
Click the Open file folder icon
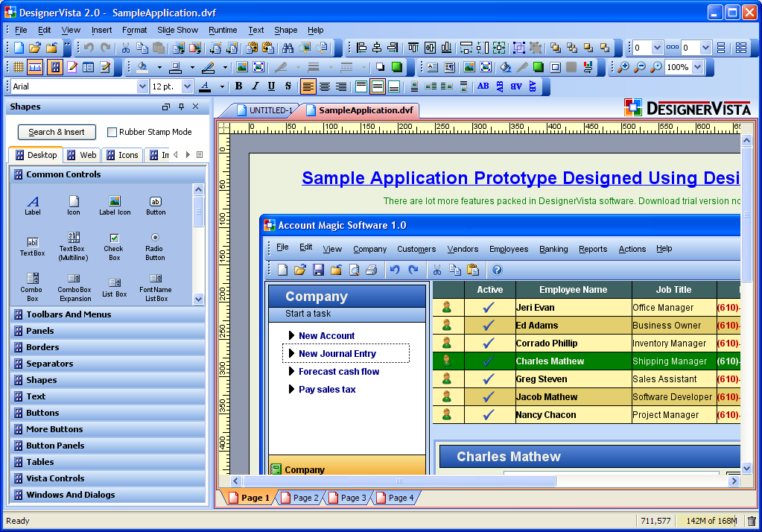point(34,48)
